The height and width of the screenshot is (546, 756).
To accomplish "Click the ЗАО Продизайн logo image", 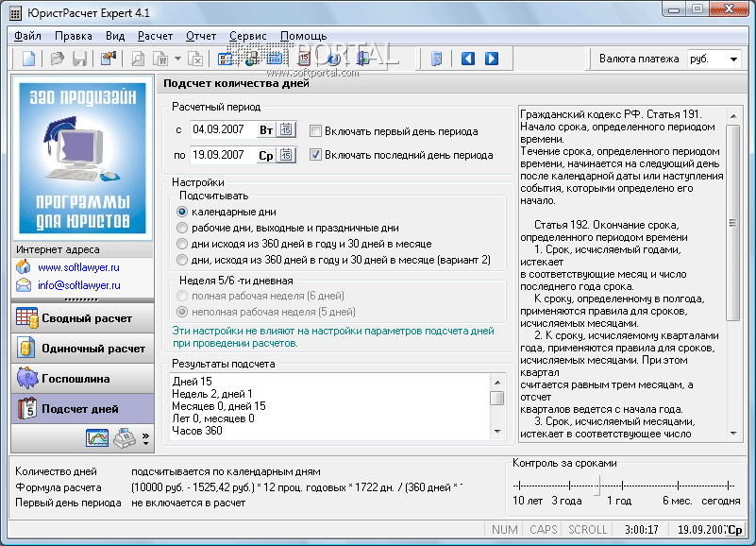I will (82, 158).
